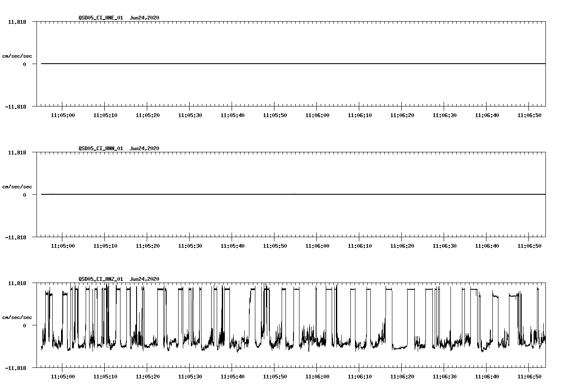Click the 11:06:50 time label under HNE plot

click(x=529, y=115)
